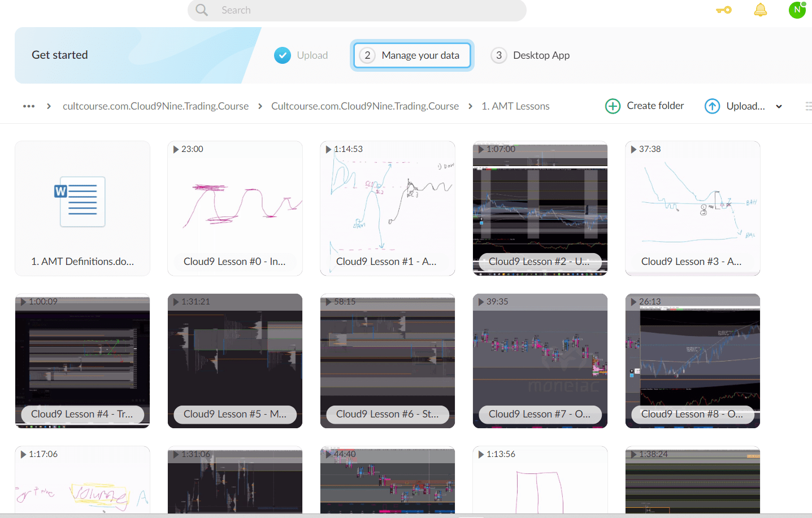Select the Manage your data step
Viewport: 812px width, 518px height.
(x=412, y=55)
